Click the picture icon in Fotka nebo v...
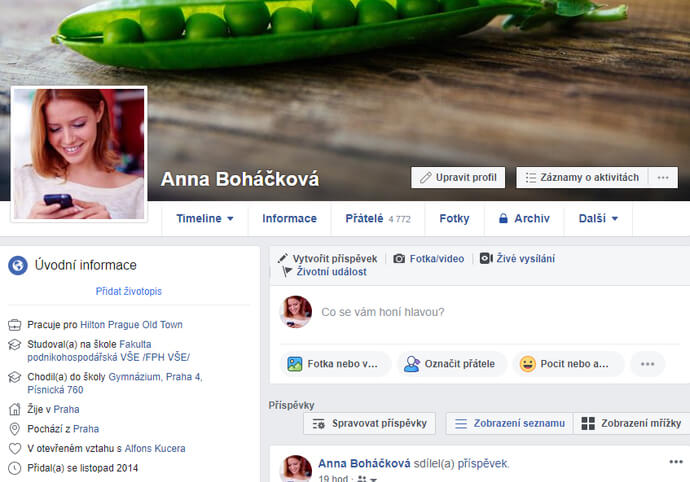Viewport: 690px width, 482px height. [294, 364]
